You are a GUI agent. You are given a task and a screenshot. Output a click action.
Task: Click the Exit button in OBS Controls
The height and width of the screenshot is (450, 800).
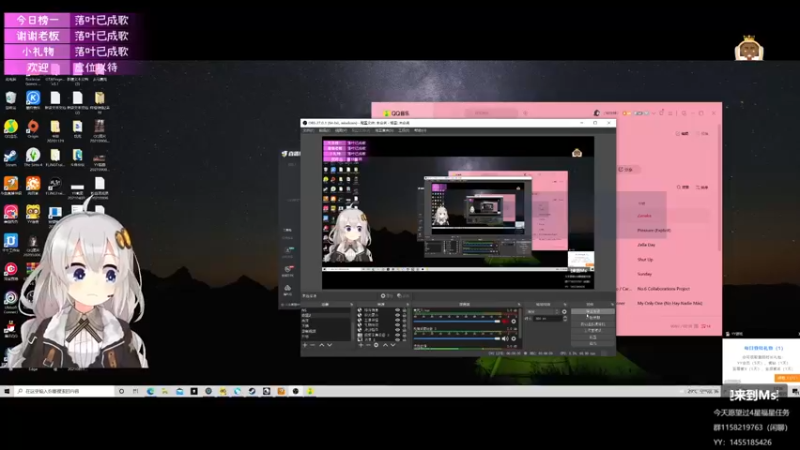click(x=592, y=343)
